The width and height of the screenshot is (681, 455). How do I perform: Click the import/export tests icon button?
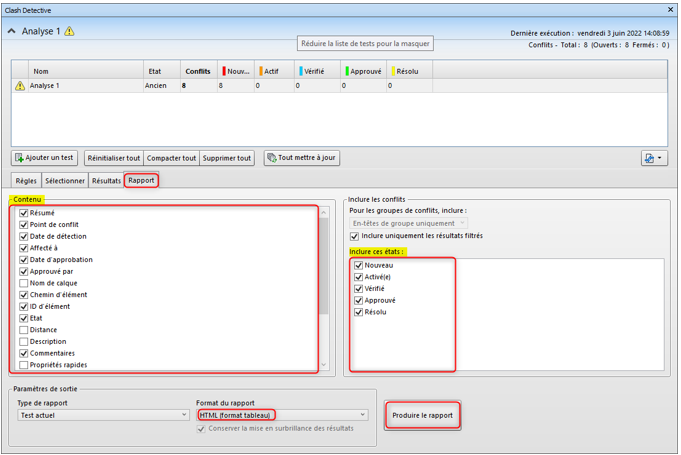point(655,158)
